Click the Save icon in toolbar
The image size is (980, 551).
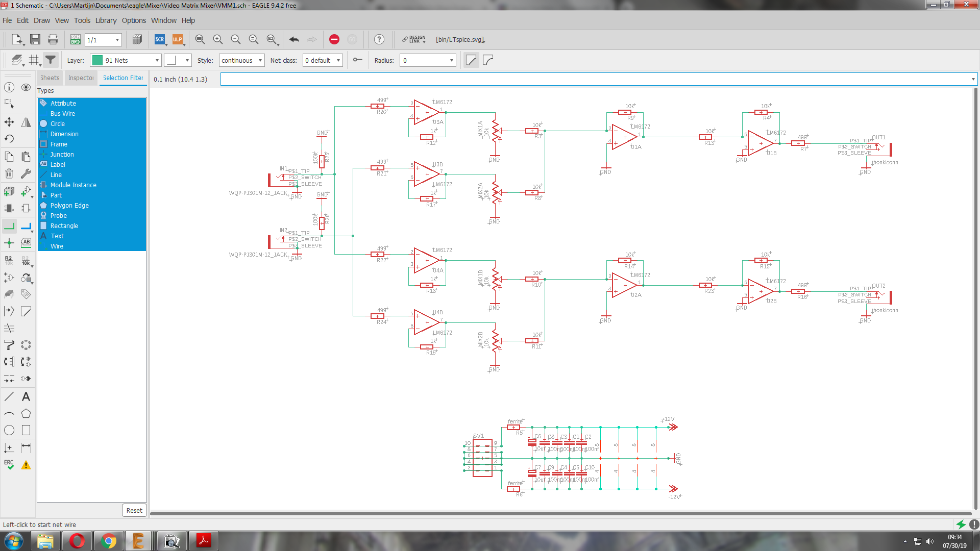tap(35, 39)
